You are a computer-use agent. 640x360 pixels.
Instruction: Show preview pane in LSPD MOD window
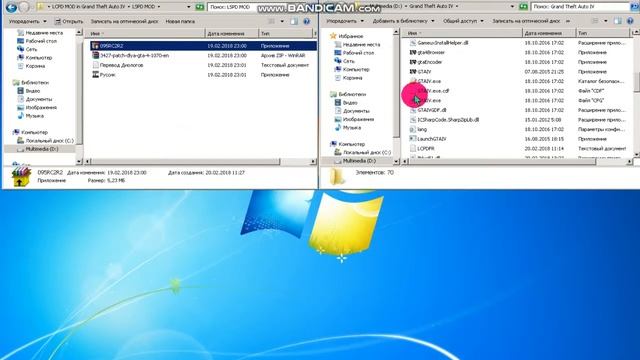(294, 21)
